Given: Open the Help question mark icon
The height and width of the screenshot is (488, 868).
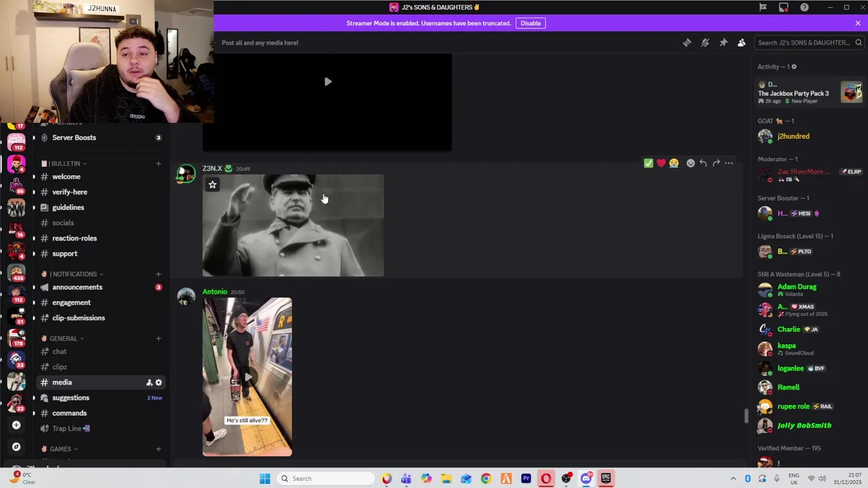Looking at the screenshot, I should click(804, 7).
